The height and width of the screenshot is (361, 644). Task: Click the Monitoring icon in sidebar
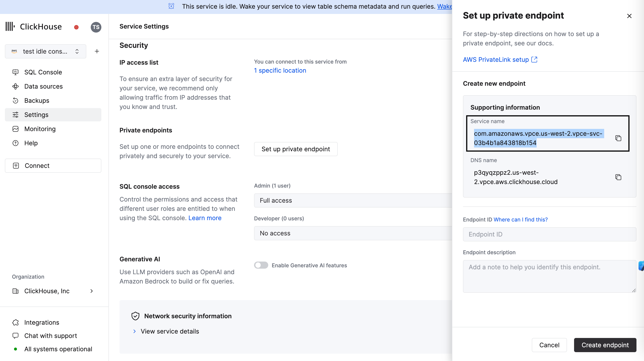[x=15, y=129]
